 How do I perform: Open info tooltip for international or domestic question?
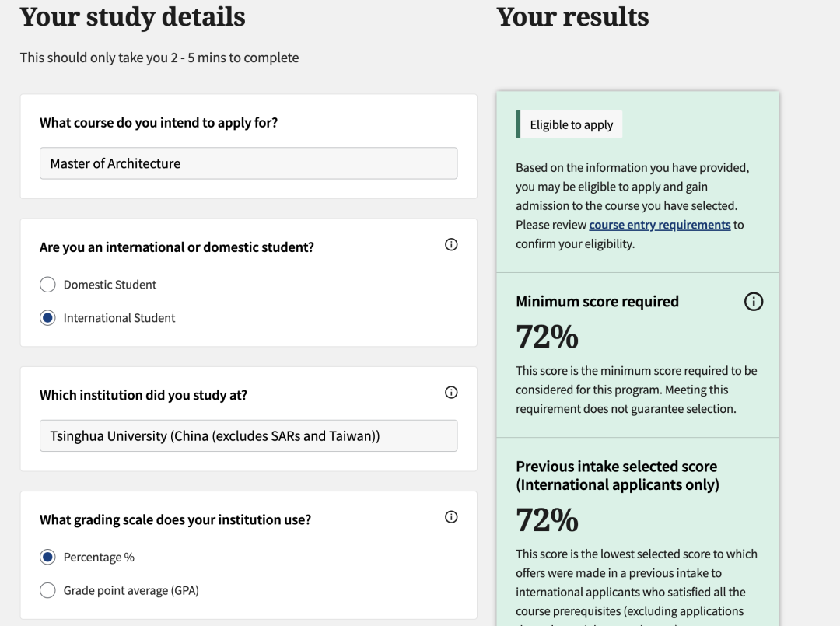(451, 245)
